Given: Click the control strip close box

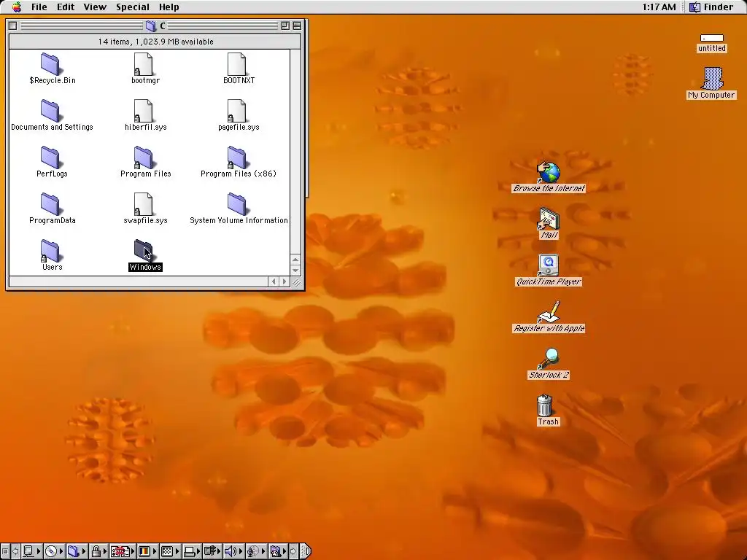Looking at the screenshot, I should tap(5, 551).
